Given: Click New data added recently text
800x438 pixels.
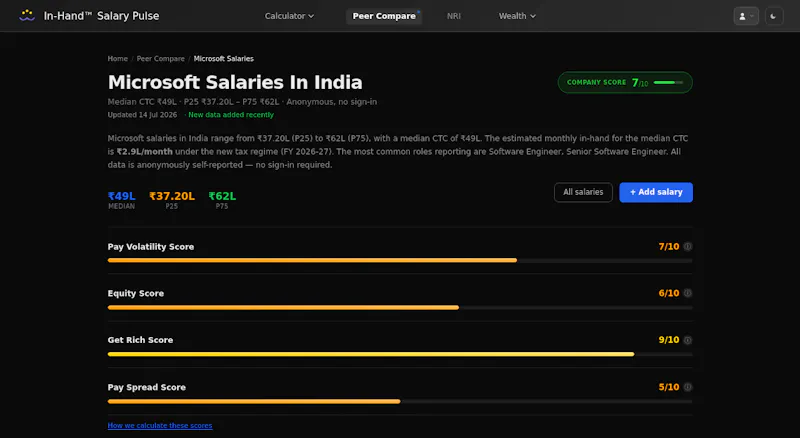Looking at the screenshot, I should [x=231, y=115].
